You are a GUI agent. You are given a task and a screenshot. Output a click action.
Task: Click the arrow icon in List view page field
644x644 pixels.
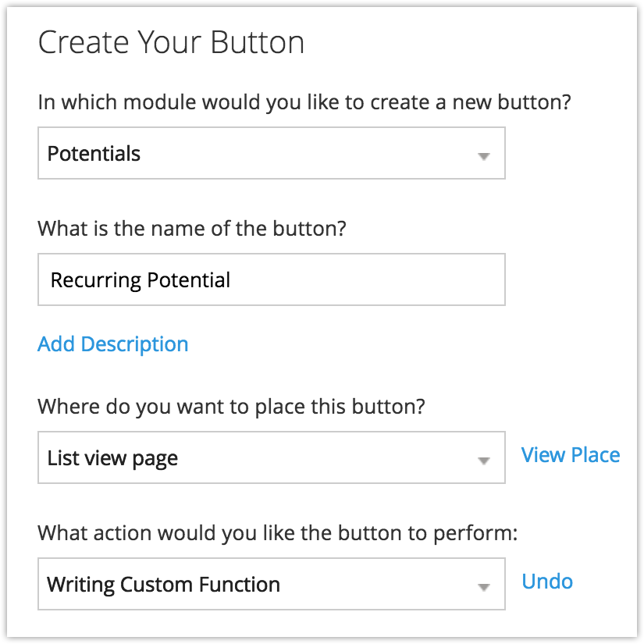(483, 460)
